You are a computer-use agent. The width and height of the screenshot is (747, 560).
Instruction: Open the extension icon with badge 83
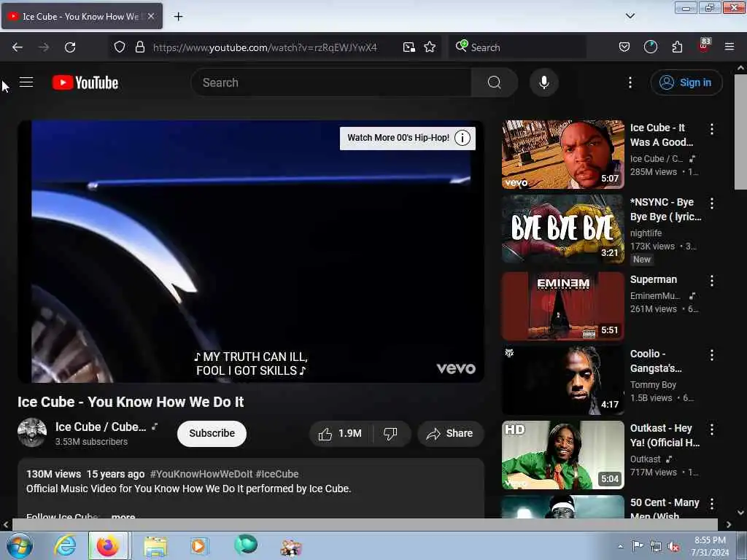(704, 46)
